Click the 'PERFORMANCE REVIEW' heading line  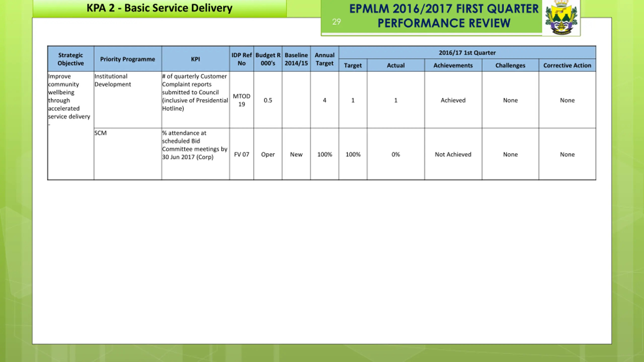(444, 23)
